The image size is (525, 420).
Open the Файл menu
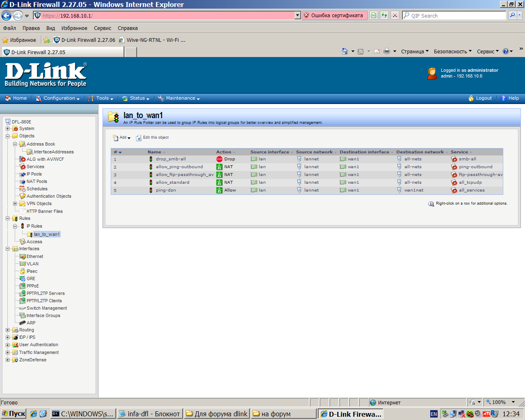coord(9,28)
